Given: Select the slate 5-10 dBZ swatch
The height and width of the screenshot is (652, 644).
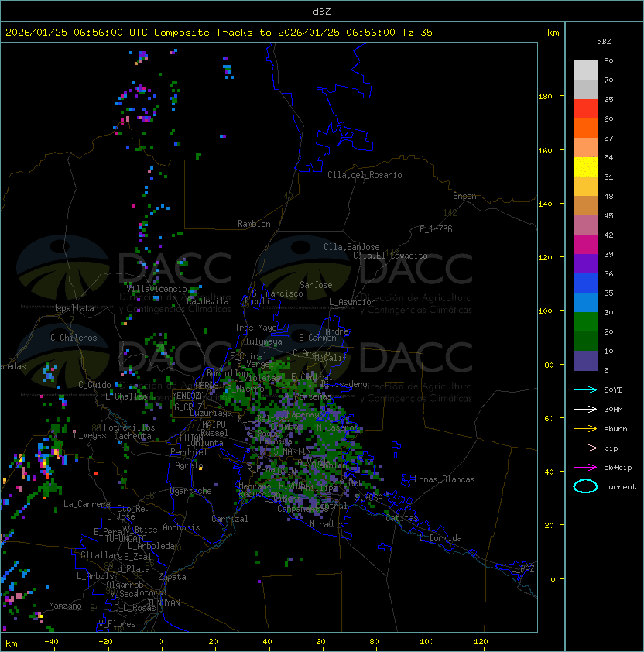Looking at the screenshot, I should tap(585, 361).
